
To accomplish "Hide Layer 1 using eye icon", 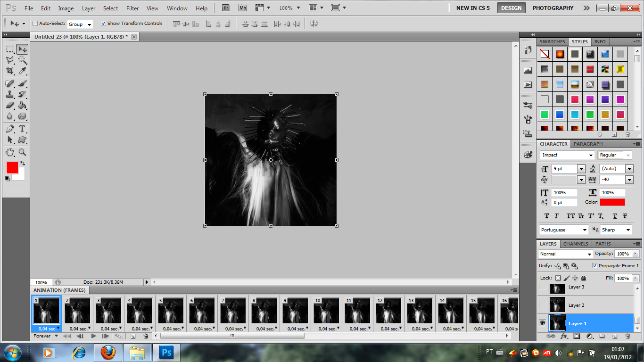I will click(x=543, y=323).
